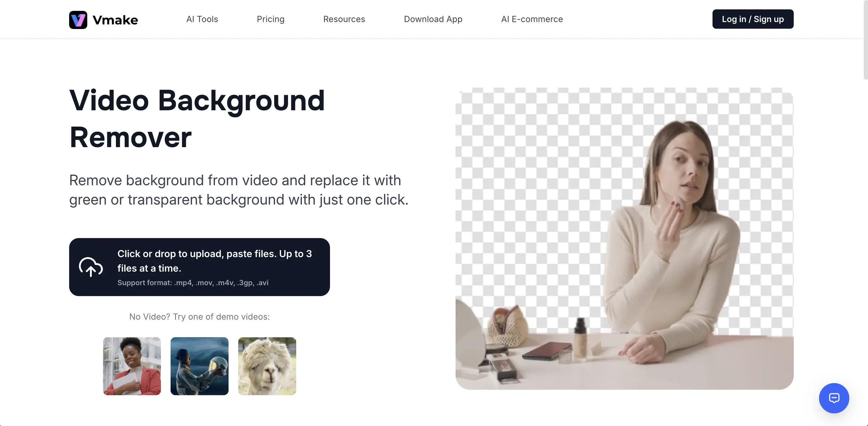Click the heading Video Background Remover

pos(197,118)
